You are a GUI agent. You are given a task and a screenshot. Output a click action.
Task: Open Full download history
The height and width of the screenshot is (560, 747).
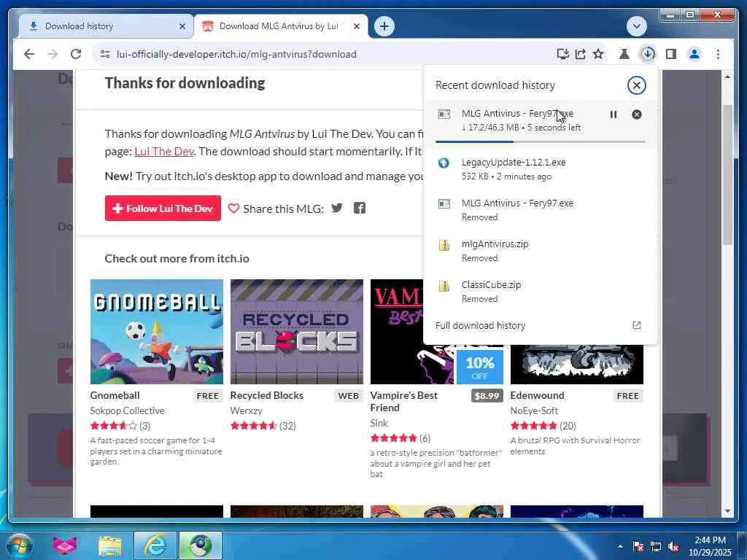[541, 325]
